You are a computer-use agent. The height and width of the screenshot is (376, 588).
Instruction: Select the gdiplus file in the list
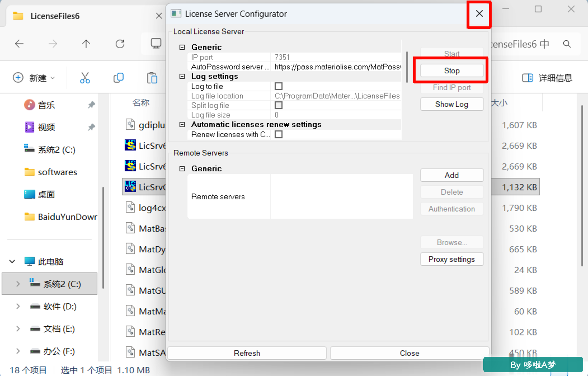click(145, 125)
